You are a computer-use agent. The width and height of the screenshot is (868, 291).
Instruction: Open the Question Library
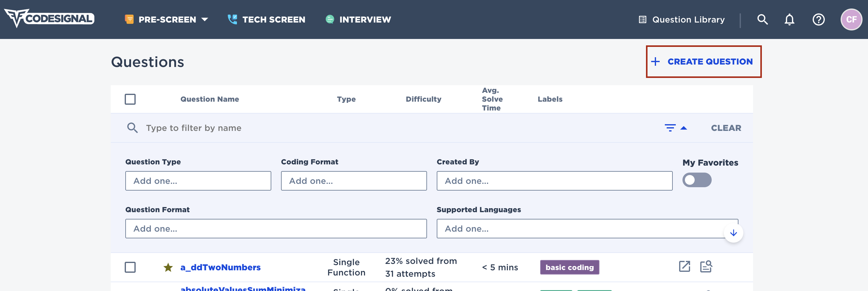pos(682,19)
